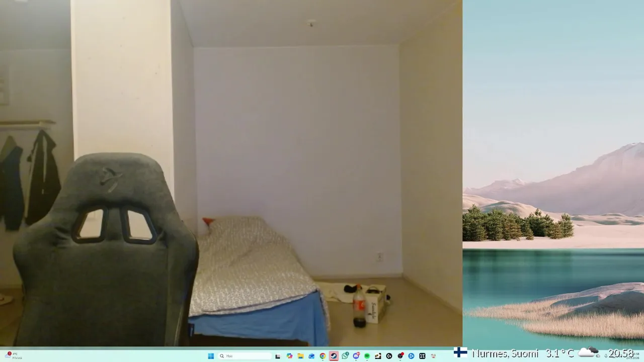This screenshot has height=362, width=644.
Task: Open WhatsApp from the taskbar
Action: (345, 356)
